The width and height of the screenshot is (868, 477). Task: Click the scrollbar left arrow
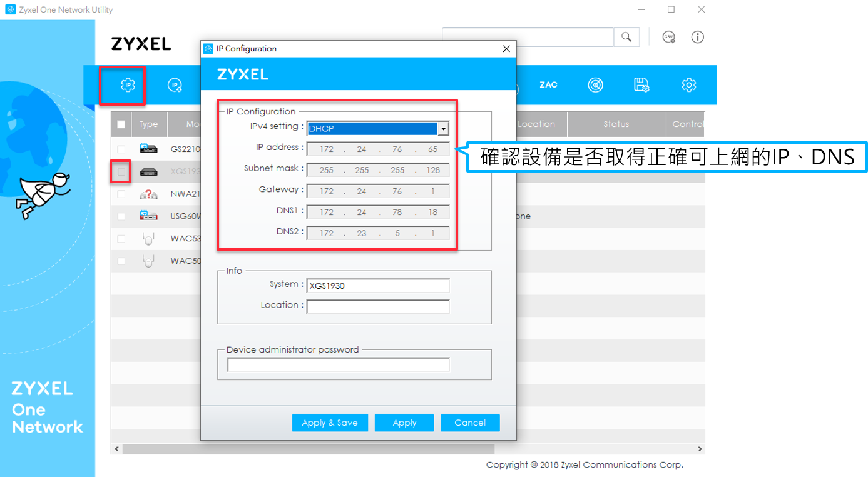[116, 449]
